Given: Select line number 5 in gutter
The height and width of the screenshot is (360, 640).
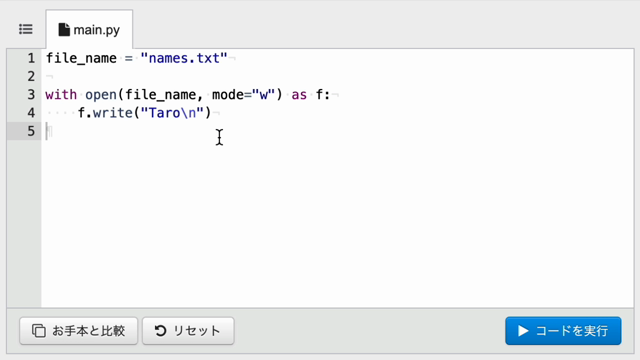Looking at the screenshot, I should tap(31, 131).
